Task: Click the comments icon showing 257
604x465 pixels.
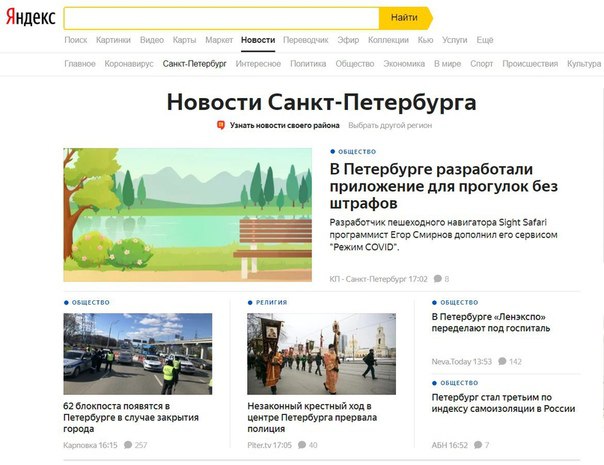Action: click(128, 445)
